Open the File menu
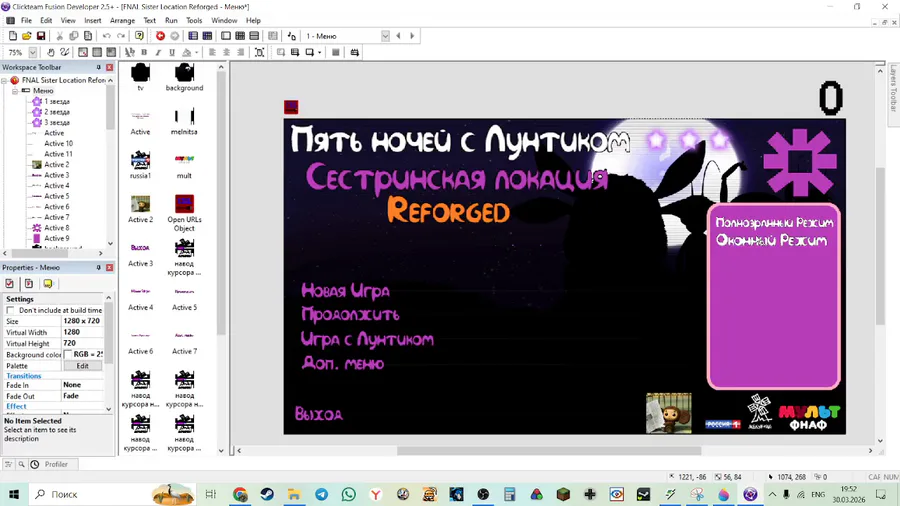The width and height of the screenshot is (900, 506). pos(26,20)
